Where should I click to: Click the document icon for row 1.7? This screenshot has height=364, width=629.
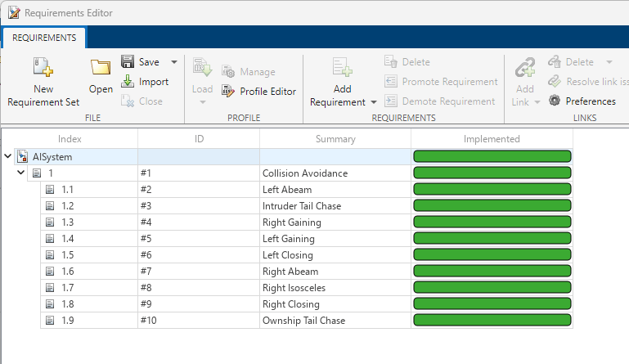click(x=50, y=288)
